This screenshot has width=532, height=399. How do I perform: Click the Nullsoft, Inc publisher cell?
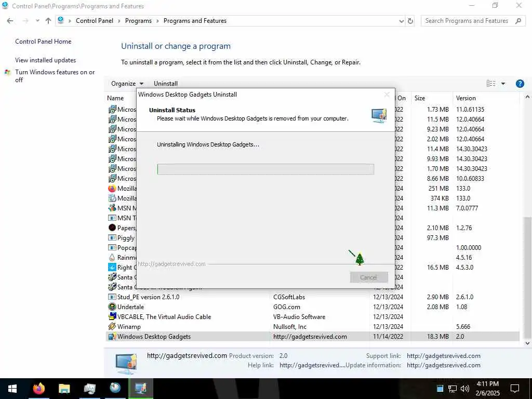pos(290,326)
